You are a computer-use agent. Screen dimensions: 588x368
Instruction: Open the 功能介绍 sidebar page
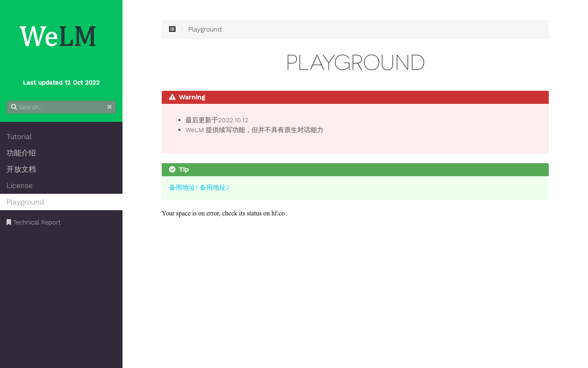[61, 153]
